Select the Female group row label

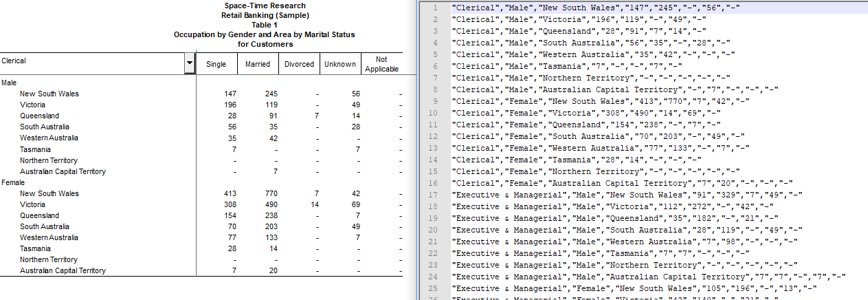click(x=13, y=182)
